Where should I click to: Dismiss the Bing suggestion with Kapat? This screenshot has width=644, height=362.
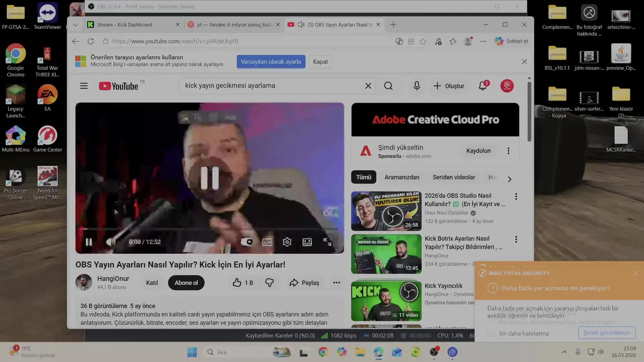[320, 62]
